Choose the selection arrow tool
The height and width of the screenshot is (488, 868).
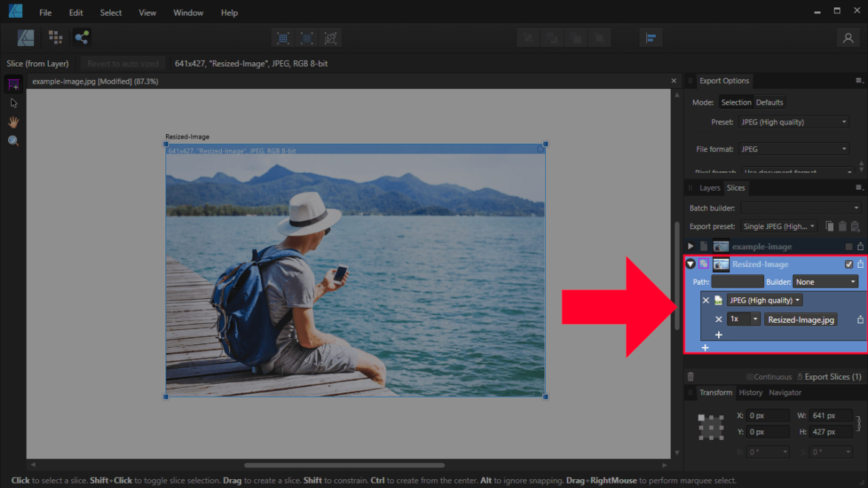click(13, 103)
